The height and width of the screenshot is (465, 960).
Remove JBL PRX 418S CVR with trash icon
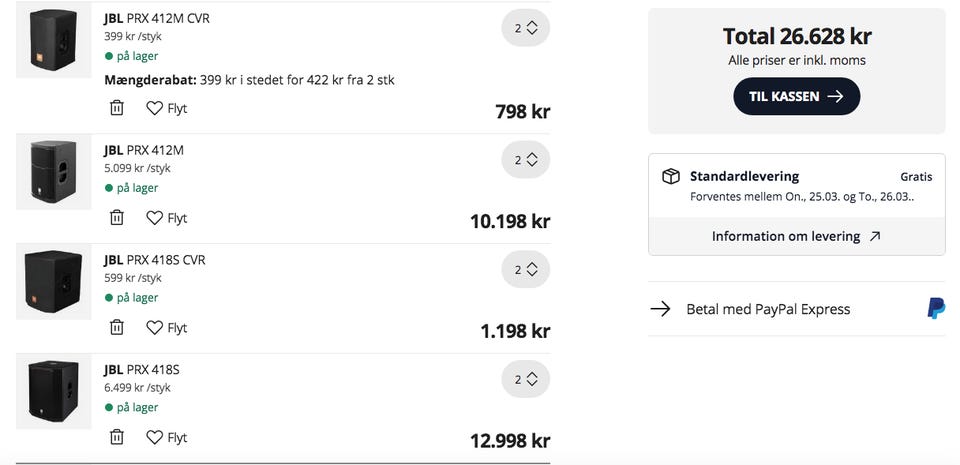pos(117,328)
